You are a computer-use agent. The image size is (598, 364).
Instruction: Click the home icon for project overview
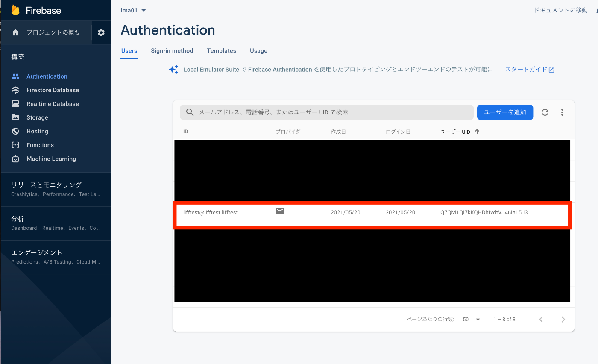click(x=16, y=32)
